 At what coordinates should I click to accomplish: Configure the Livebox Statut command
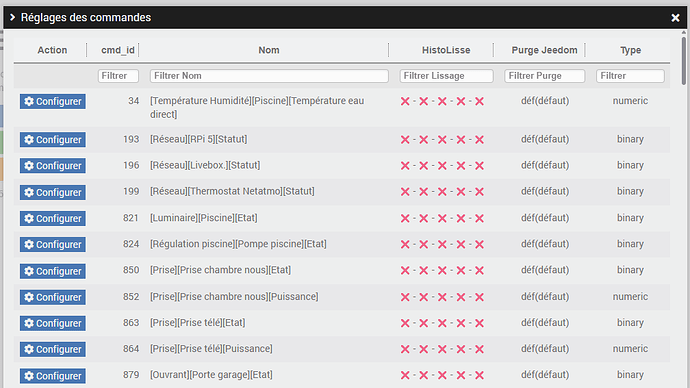click(x=52, y=165)
